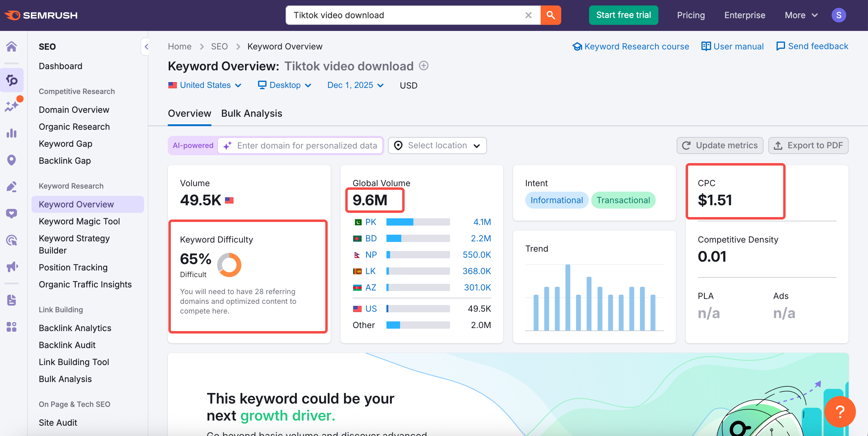Collapse the SEO sidebar panel
The image size is (868, 436).
tap(145, 47)
